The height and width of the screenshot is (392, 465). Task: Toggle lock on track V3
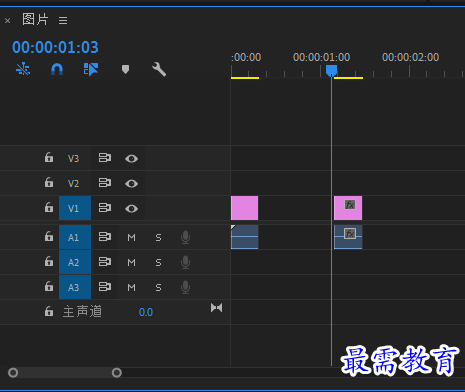point(49,157)
